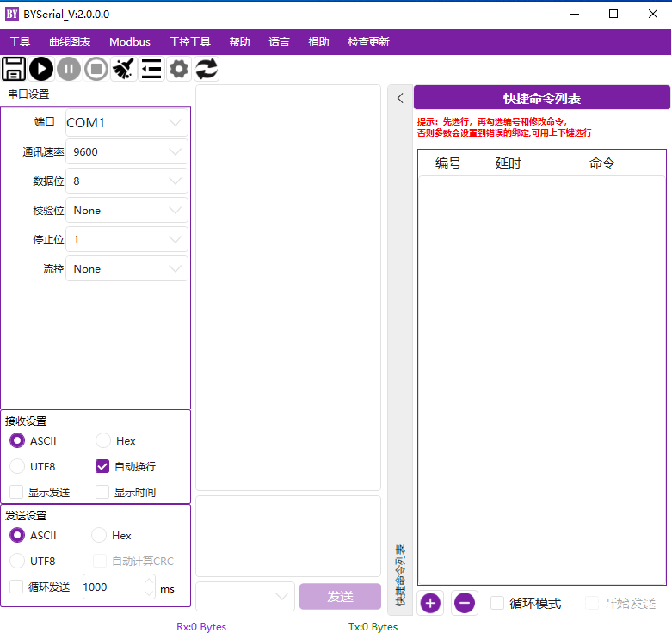Image resolution: width=672 pixels, height=639 pixels.
Task: Enable the 循环模式 checkbox
Action: (497, 604)
